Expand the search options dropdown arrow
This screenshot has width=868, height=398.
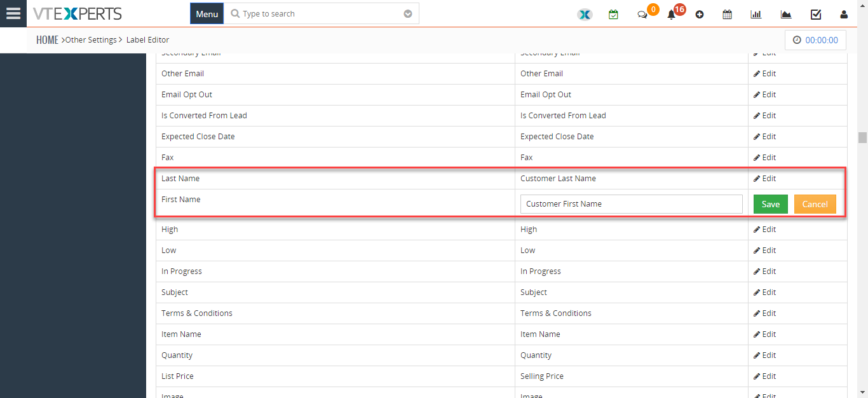tap(408, 14)
